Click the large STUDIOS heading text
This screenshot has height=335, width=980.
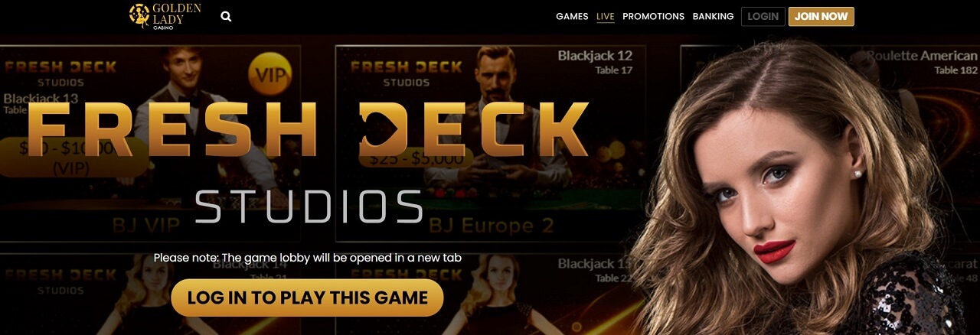[309, 206]
